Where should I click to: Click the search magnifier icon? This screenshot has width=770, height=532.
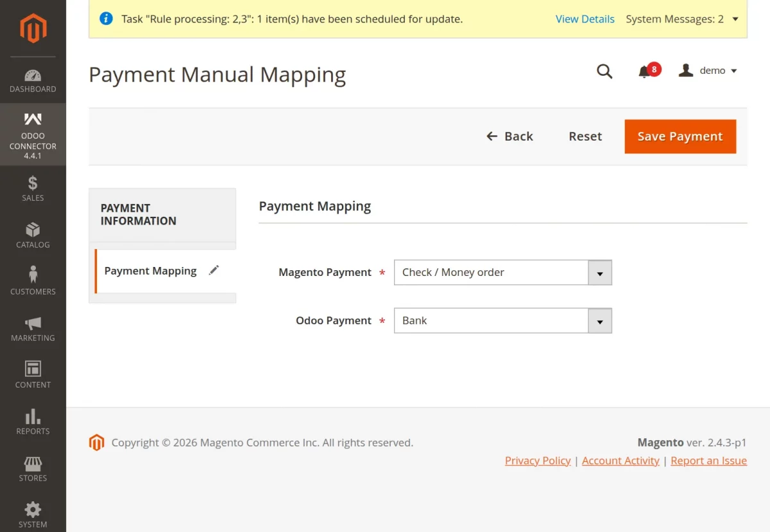[604, 71]
